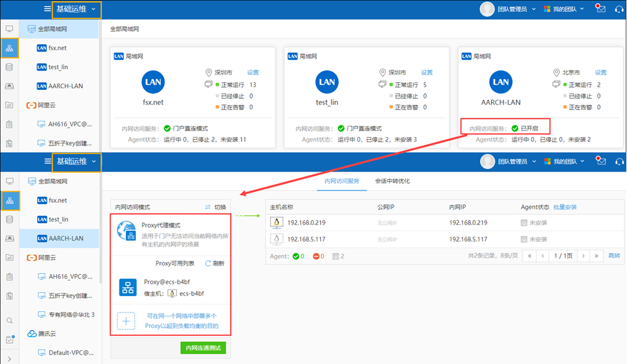
Task: Click the add Proxy plus icon
Action: 126,320
